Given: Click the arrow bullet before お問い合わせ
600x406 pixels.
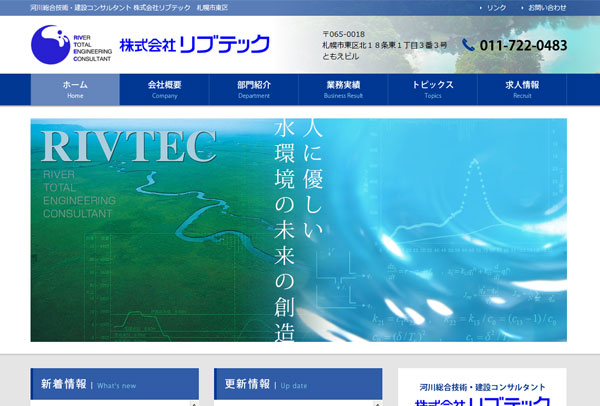Looking at the screenshot, I should click(521, 7).
